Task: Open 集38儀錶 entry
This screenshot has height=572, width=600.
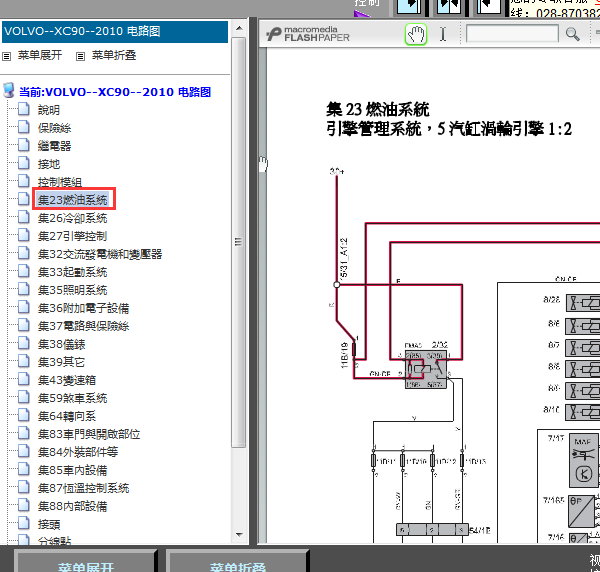Action: pyautogui.click(x=61, y=344)
